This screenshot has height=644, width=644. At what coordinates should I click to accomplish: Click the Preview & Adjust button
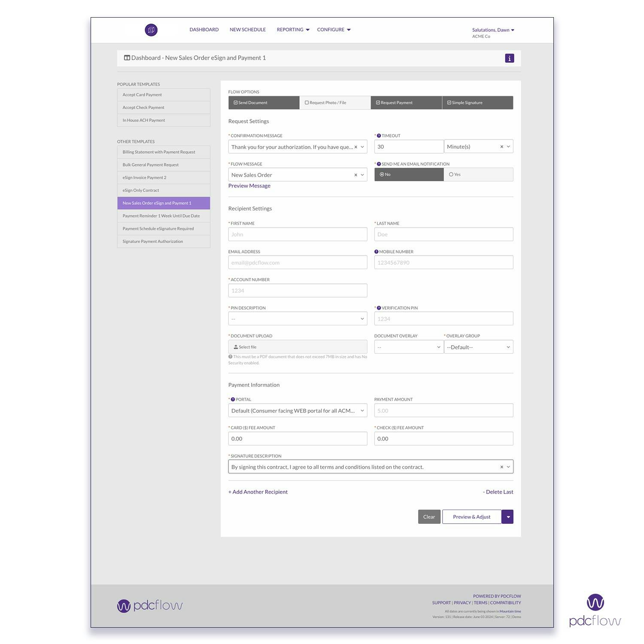tap(471, 516)
